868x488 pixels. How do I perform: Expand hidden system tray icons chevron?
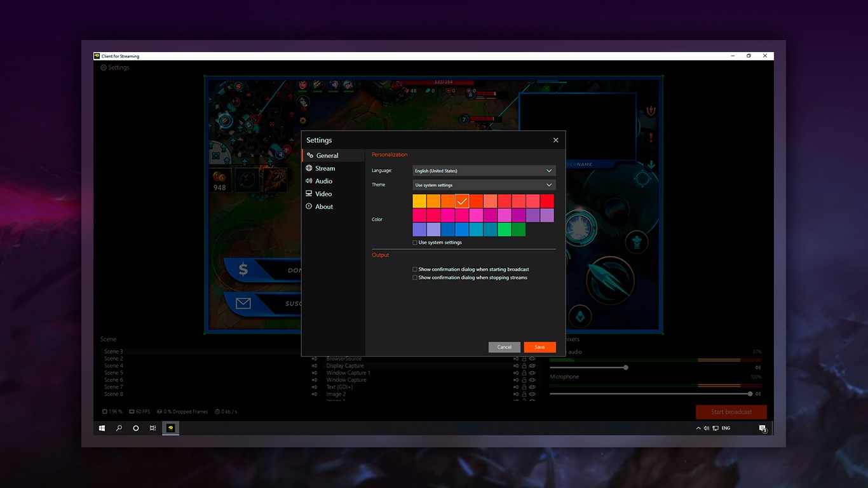tap(698, 429)
